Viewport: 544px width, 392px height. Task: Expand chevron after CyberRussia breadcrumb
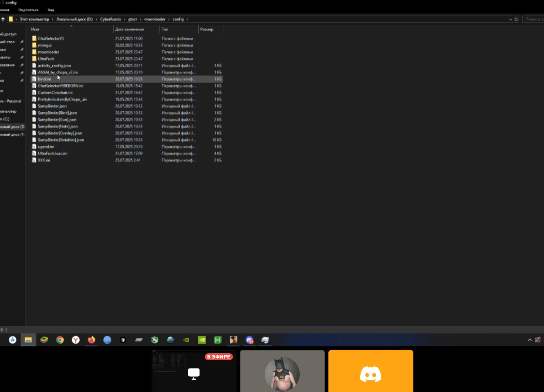[125, 19]
